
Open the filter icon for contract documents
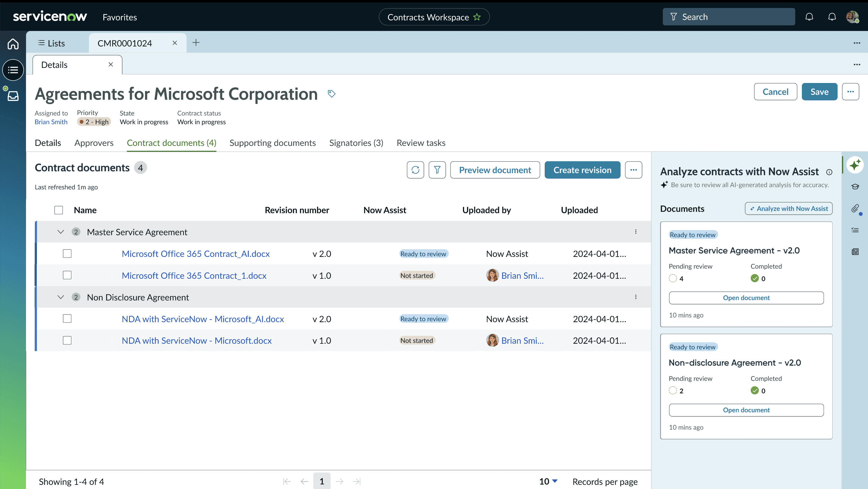pos(437,170)
